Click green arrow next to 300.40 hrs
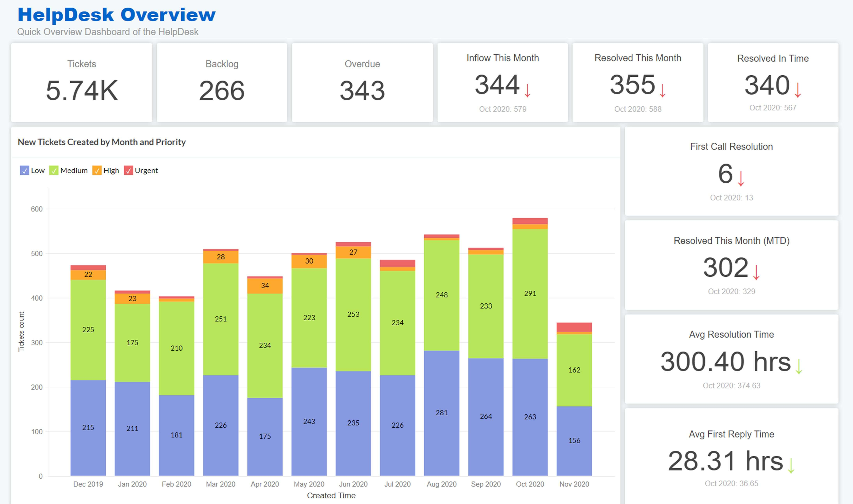853x504 pixels. pyautogui.click(x=799, y=366)
